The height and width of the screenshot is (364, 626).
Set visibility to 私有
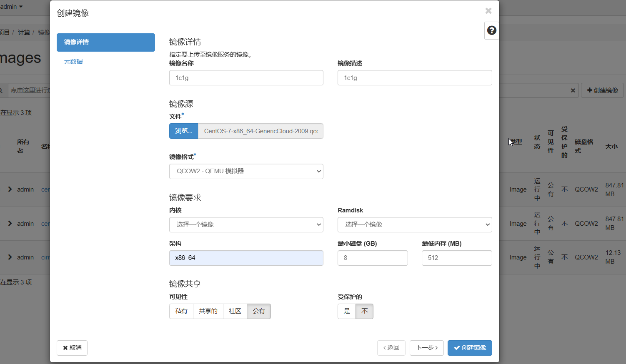click(x=181, y=311)
